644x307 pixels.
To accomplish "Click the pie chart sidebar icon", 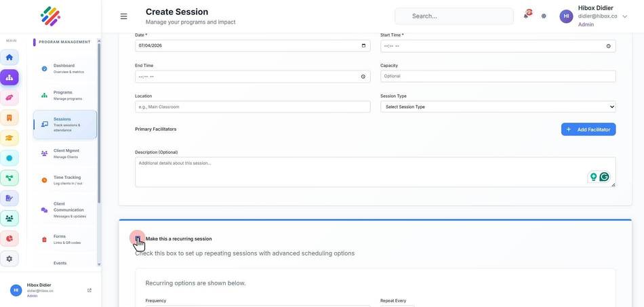I will [x=9, y=239].
